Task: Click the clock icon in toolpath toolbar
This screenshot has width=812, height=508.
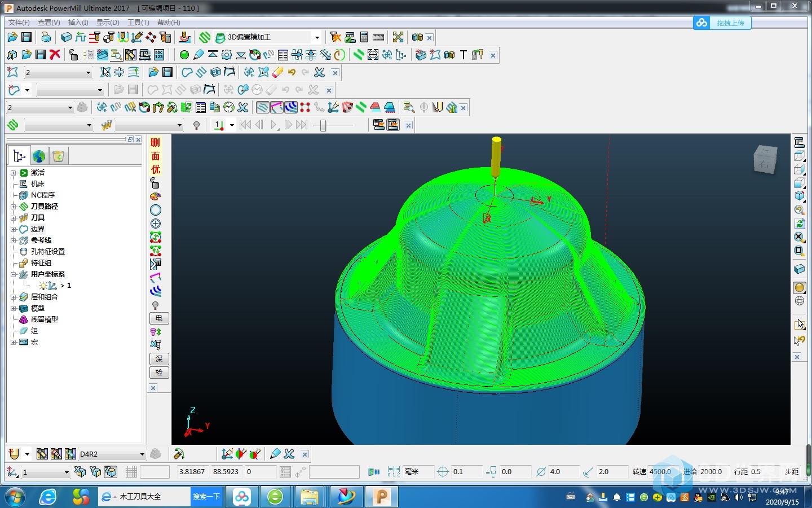Action: [x=229, y=107]
